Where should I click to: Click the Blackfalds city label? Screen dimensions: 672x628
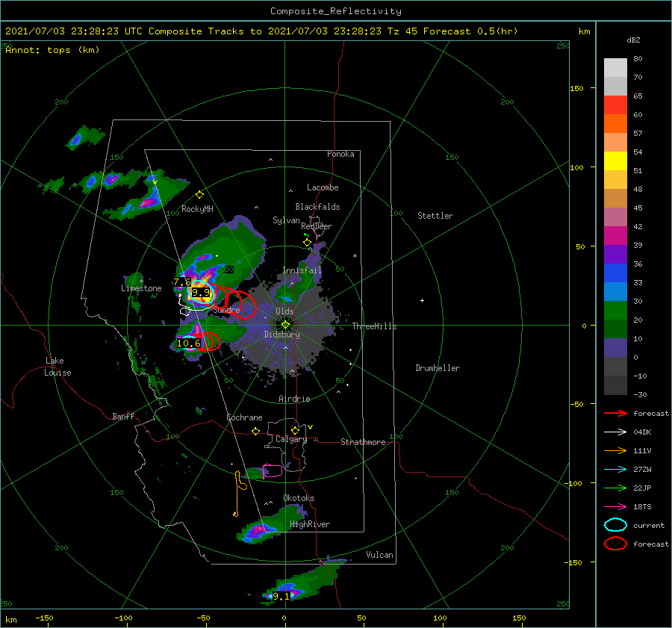point(317,207)
